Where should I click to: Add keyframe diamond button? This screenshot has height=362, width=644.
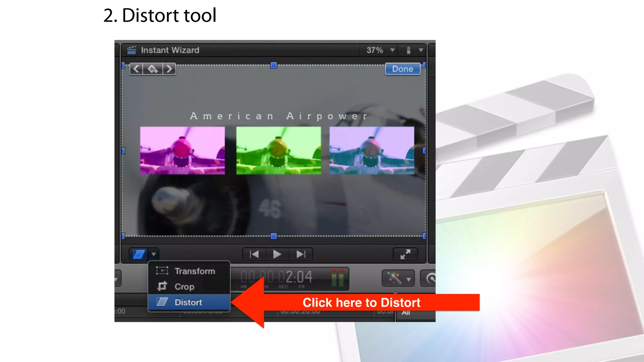click(x=153, y=69)
